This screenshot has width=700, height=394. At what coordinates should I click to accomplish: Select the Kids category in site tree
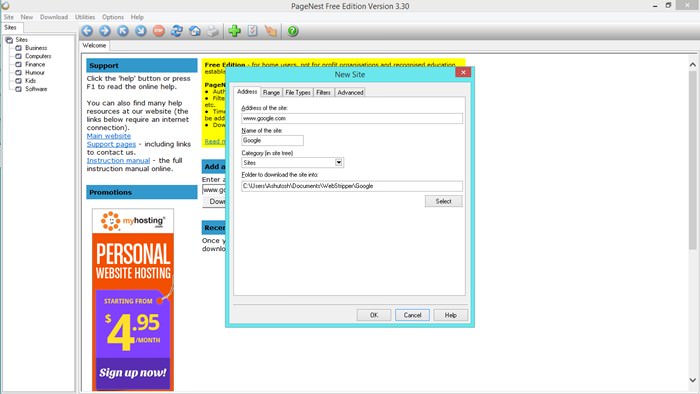point(30,81)
